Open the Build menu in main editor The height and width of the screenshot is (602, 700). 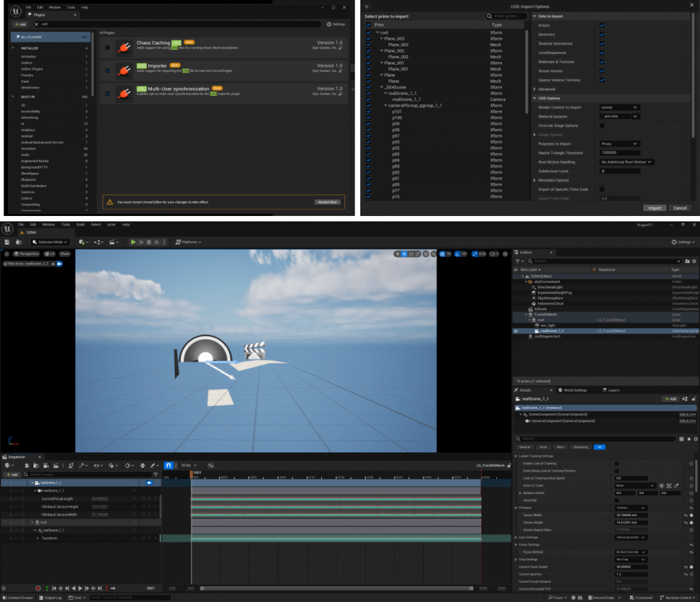click(81, 224)
